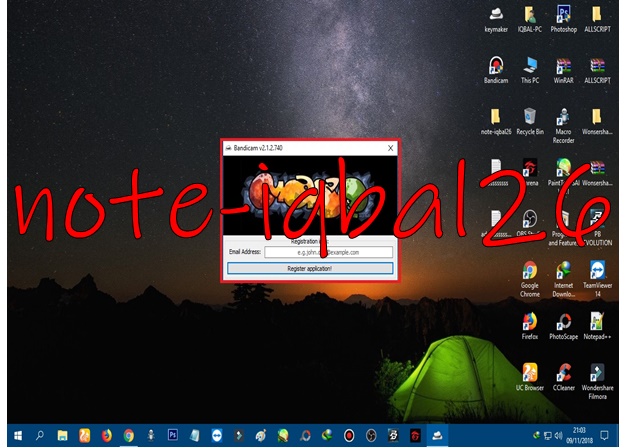
Task: Select the PhotoScape desktop shortcut
Action: (x=563, y=326)
